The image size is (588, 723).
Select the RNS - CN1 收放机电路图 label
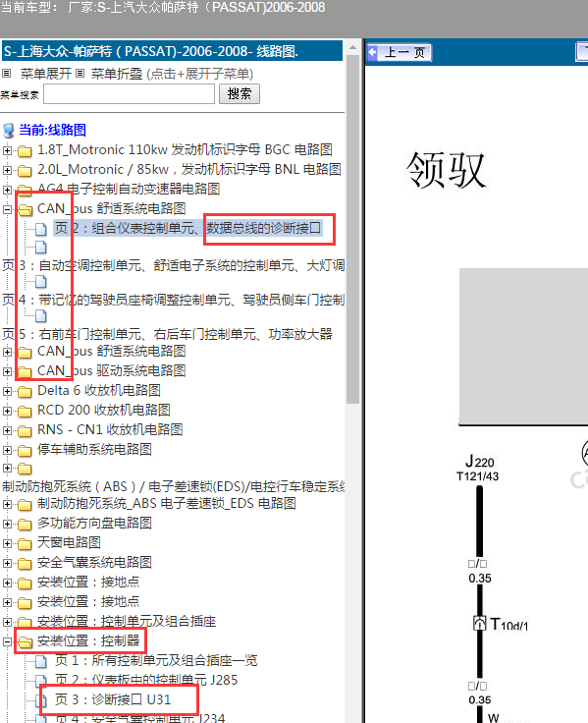pos(110,429)
